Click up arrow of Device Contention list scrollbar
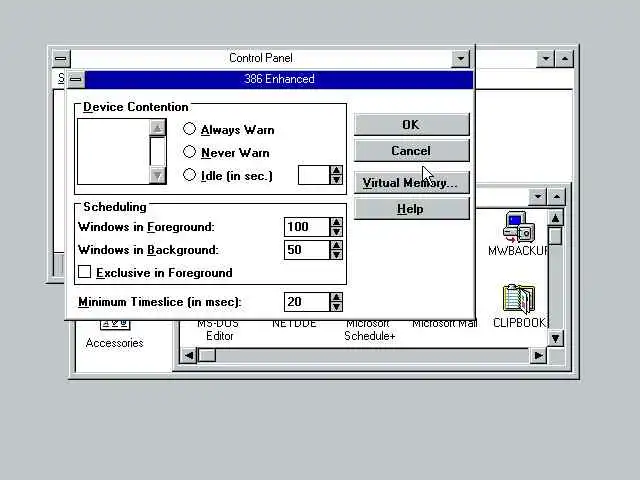 click(157, 128)
